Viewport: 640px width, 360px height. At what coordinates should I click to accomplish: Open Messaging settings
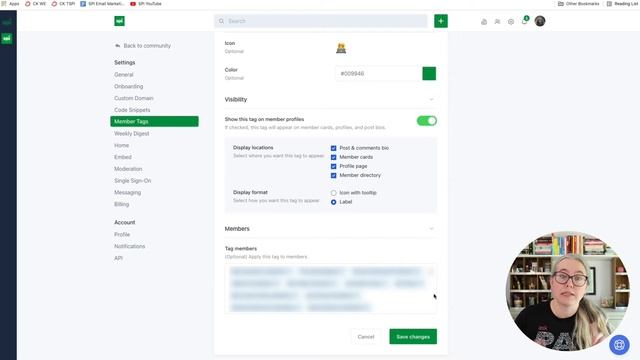[x=127, y=192]
